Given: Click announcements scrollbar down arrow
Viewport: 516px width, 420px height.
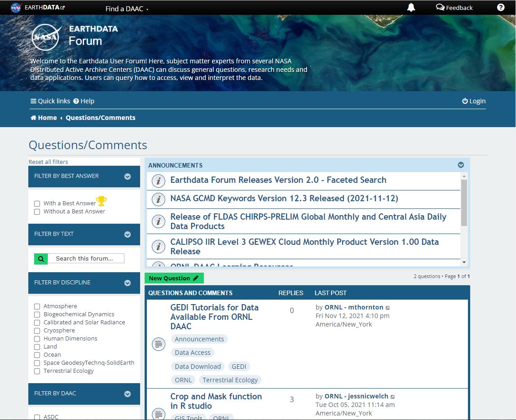Looking at the screenshot, I should click(464, 262).
